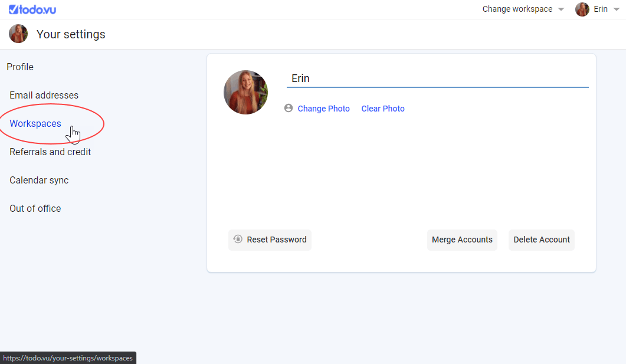The height and width of the screenshot is (364, 626).
Task: Click the avatar beside Your settings heading
Action: (x=18, y=34)
